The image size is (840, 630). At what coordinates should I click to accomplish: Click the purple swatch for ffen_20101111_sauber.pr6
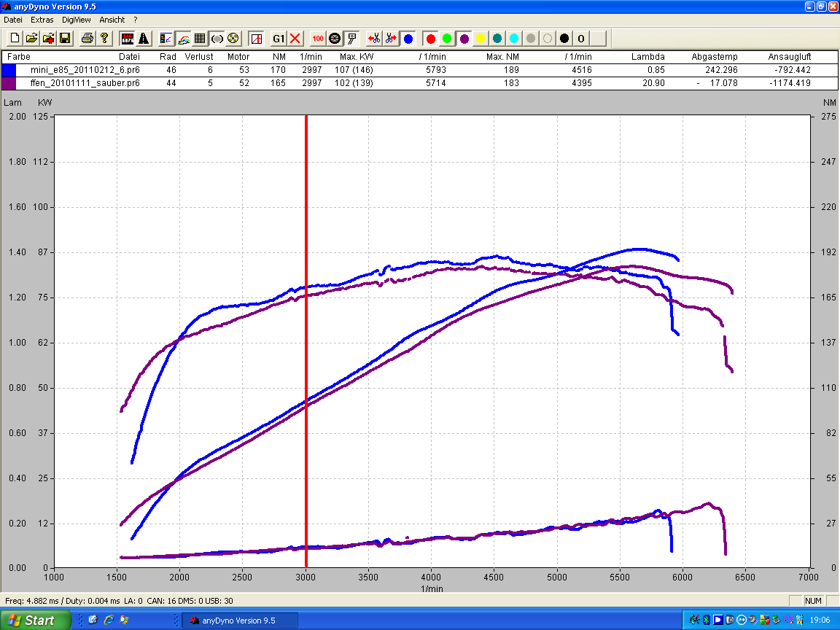point(9,83)
